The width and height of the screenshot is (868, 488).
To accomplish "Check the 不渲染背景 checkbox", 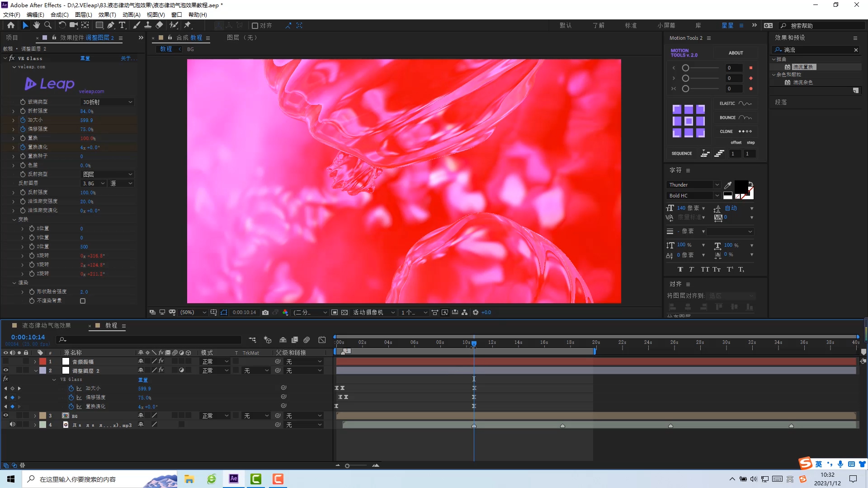I will click(83, 301).
